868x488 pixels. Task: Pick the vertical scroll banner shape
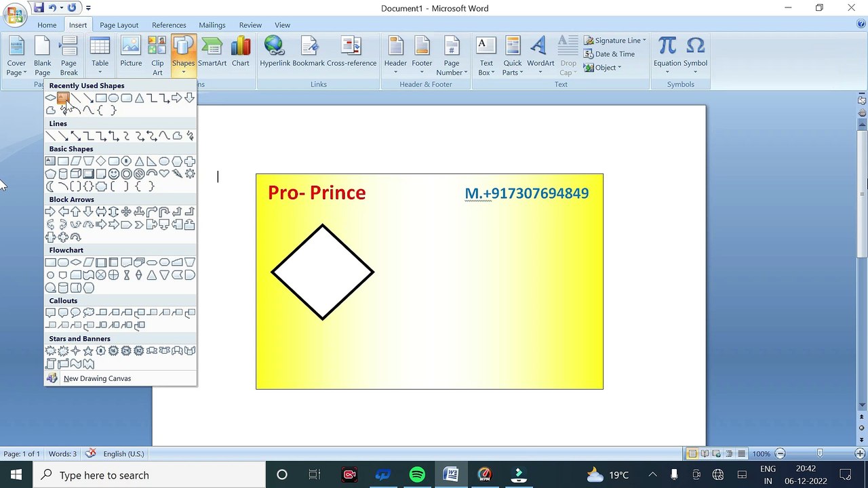click(50, 364)
